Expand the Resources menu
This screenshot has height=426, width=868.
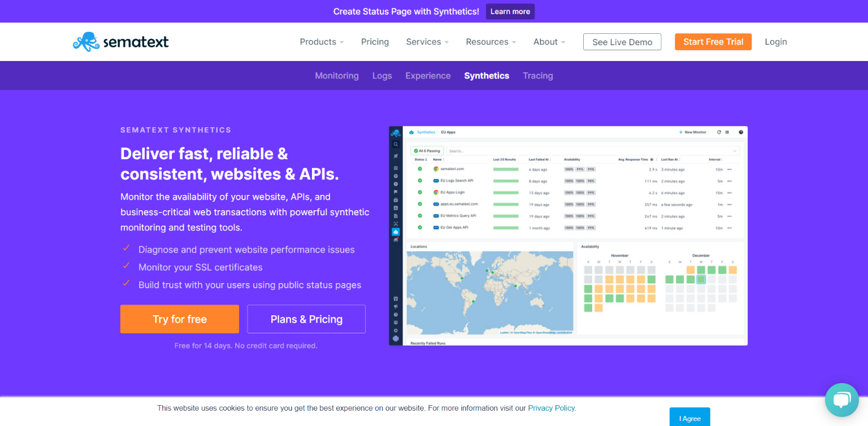point(491,42)
